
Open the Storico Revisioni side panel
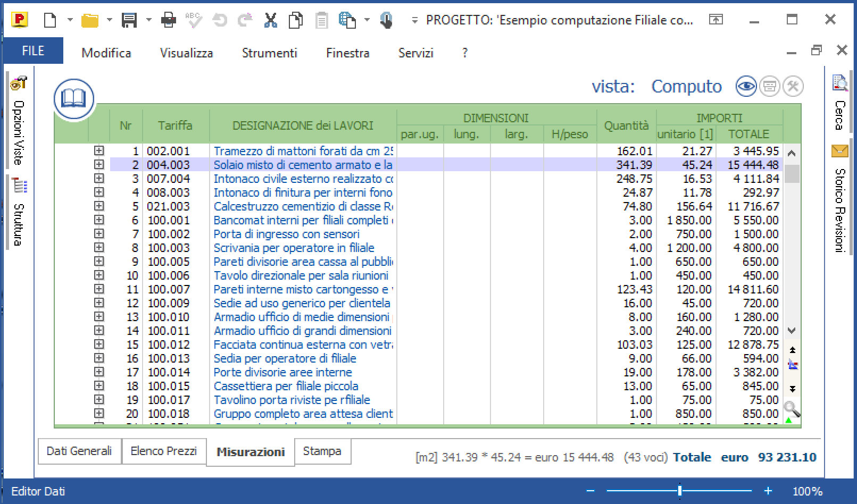click(839, 198)
